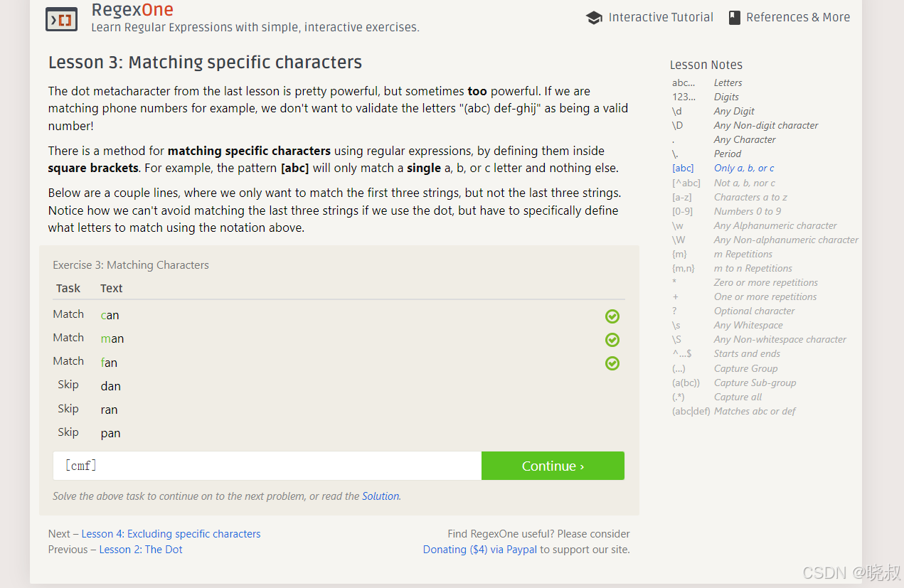Screen dimensions: 904x588
Task: Focus the regex input field containing [cmf]
Action: pyautogui.click(x=267, y=466)
